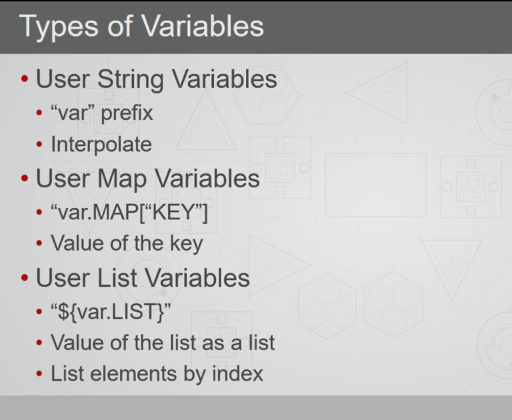Select the "User List Variables" heading
Viewport: 512px width, 420px height.
tap(143, 277)
